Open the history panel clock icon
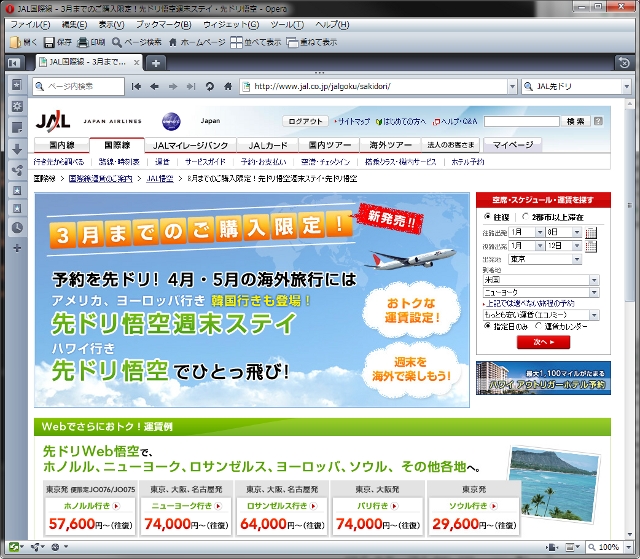Image resolution: width=640 pixels, height=559 pixels. click(x=17, y=227)
